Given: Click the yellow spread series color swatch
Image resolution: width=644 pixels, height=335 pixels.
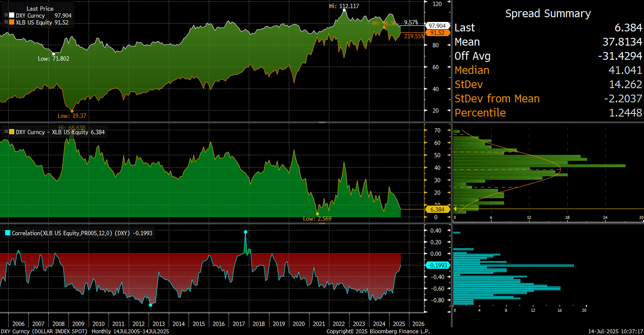Looking at the screenshot, I should [12, 132].
